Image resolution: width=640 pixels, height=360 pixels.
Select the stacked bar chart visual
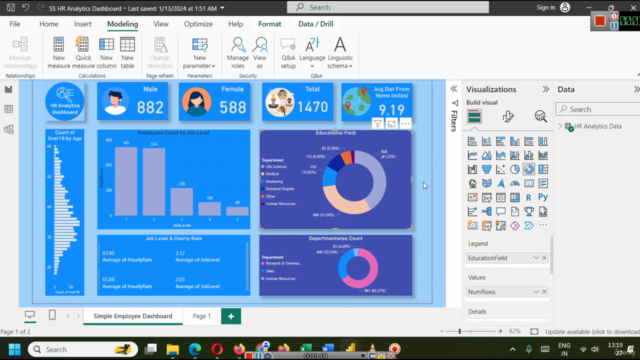coord(472,142)
